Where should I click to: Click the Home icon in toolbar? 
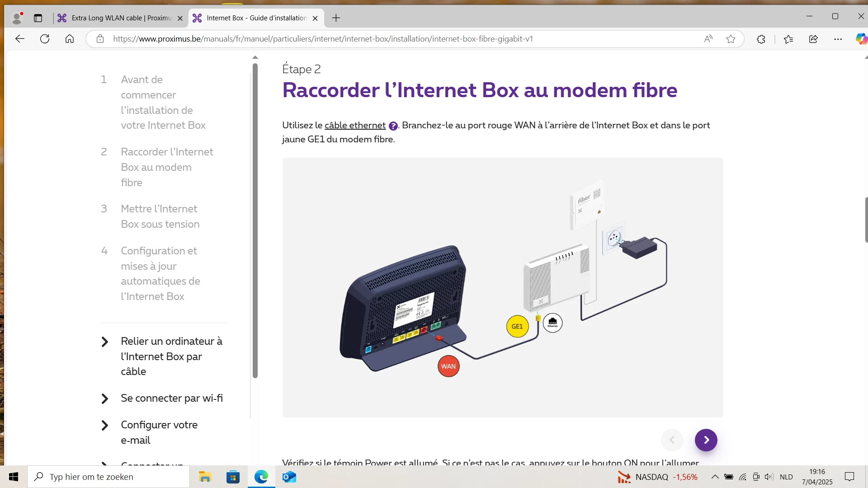tap(70, 39)
